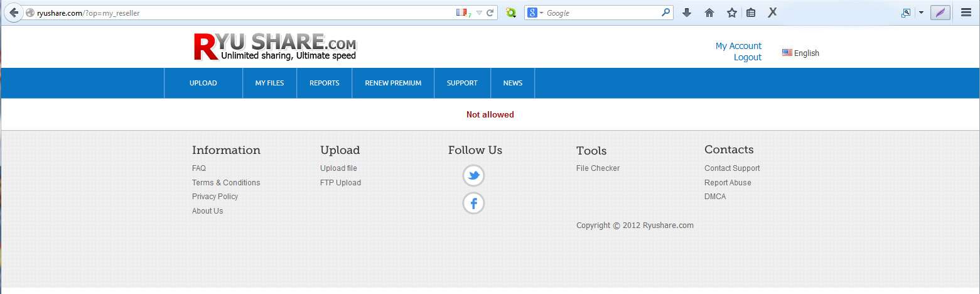The width and height of the screenshot is (980, 294).
Task: Open Terms & Conditions link
Action: [x=226, y=183]
